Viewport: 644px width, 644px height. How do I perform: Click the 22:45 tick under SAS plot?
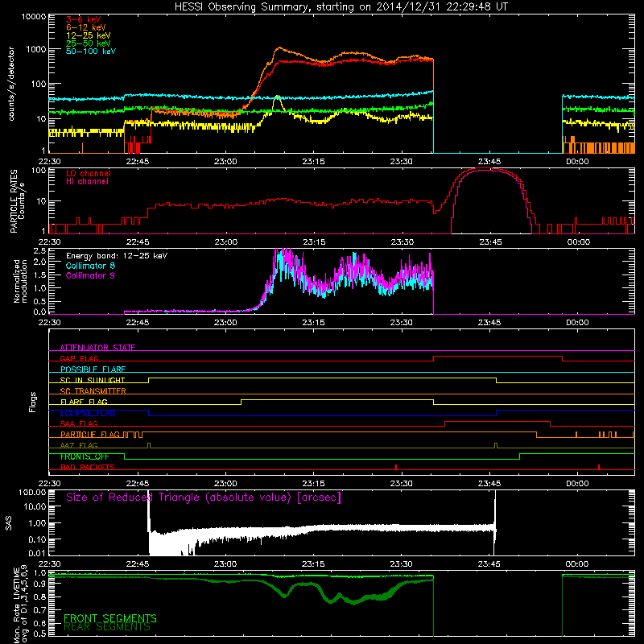(x=138, y=564)
